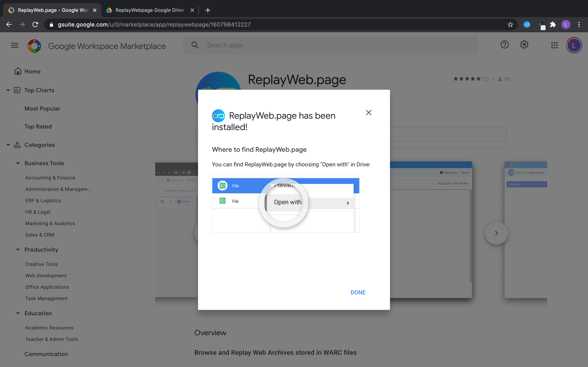Switch to ReplayWebpage Google Drive tab

pos(149,10)
